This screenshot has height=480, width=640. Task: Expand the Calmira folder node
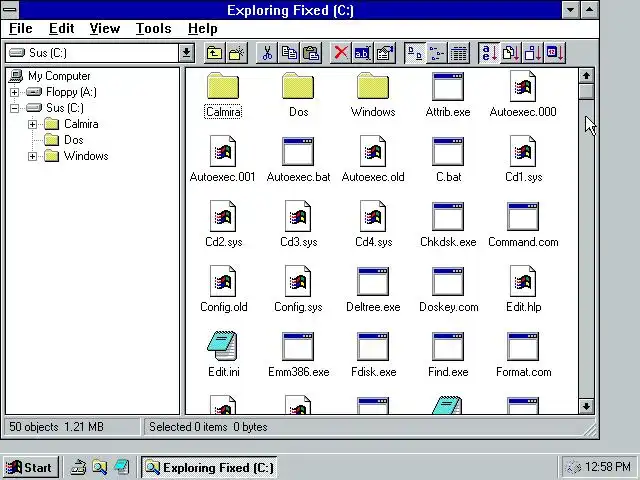32,124
